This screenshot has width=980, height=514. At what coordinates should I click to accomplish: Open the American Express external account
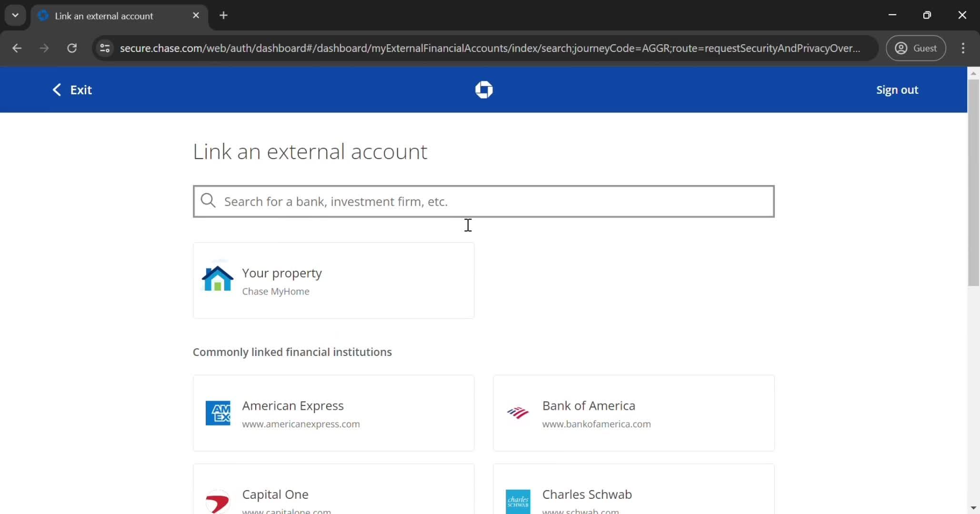click(334, 412)
